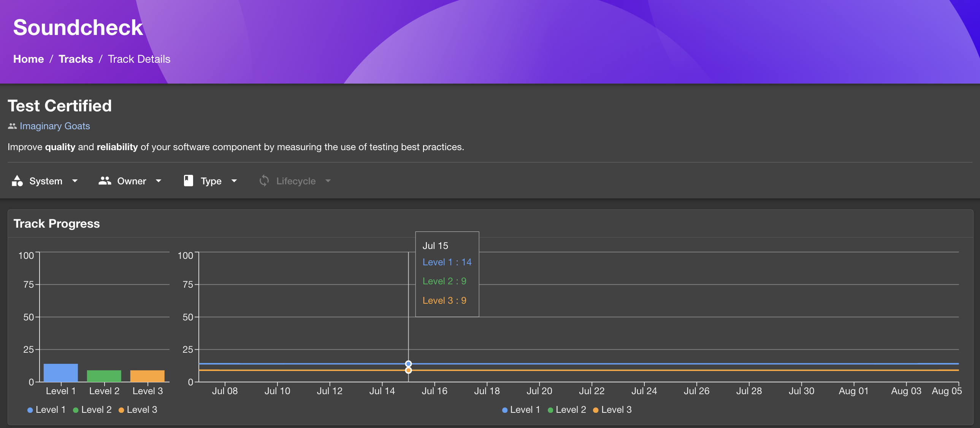
Task: Click the Aug 05 axis label
Action: pos(947,391)
